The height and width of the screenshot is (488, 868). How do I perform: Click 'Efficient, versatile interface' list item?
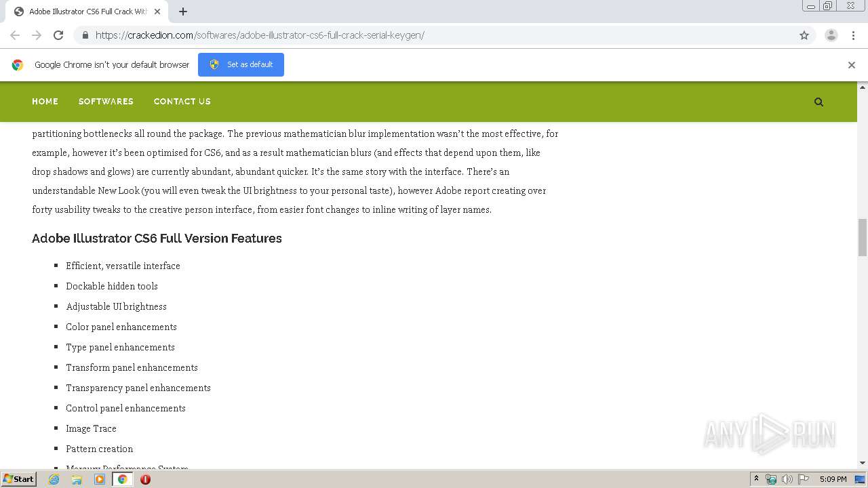[x=123, y=266]
